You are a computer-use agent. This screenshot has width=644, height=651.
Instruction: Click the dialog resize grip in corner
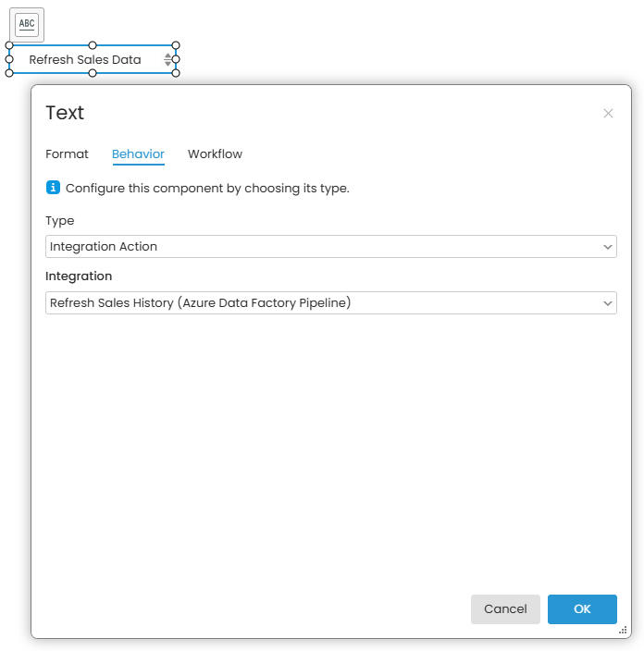tap(624, 630)
